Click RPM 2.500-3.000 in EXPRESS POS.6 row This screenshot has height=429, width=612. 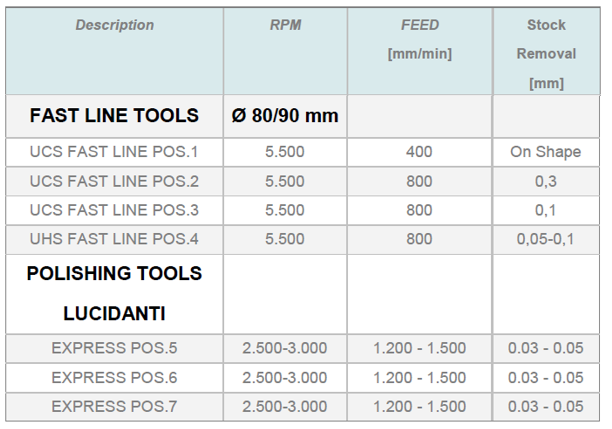click(x=285, y=377)
